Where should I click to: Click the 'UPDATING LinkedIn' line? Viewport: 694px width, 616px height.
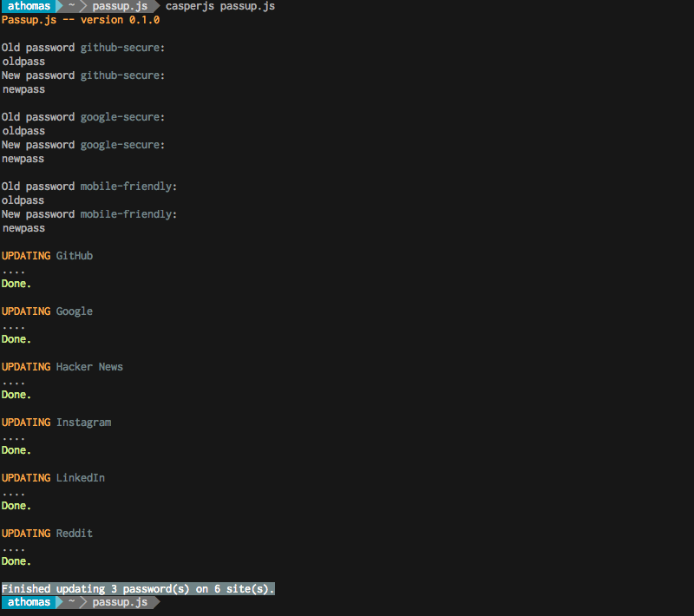click(53, 478)
